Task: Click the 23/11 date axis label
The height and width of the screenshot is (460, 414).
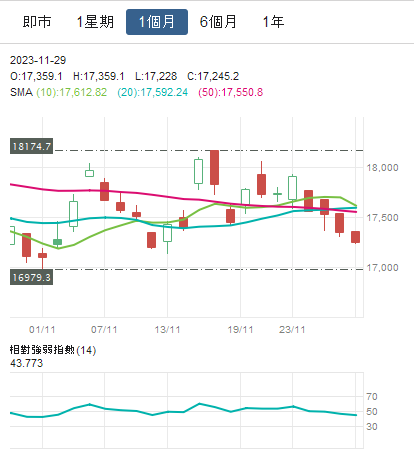Action: coord(292,330)
